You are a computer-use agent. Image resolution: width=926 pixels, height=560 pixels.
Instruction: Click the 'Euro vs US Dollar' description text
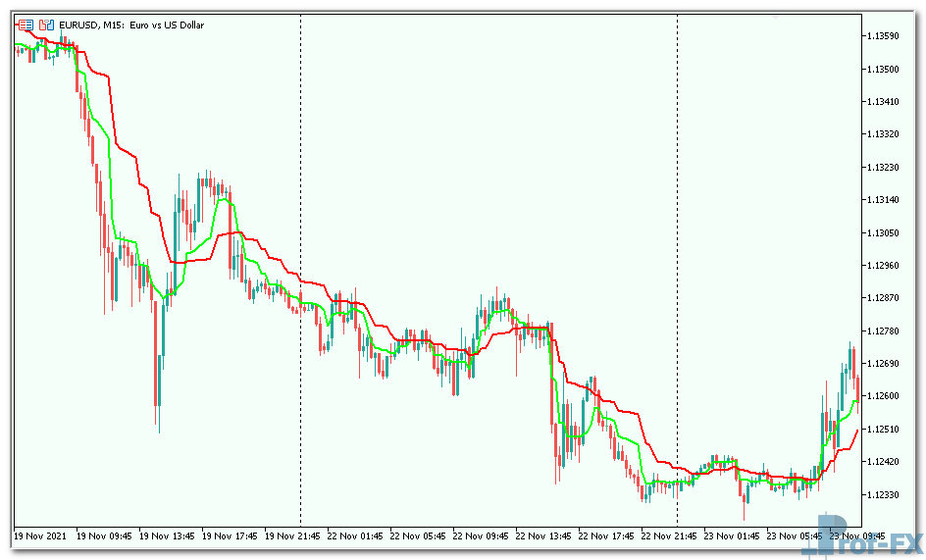click(167, 25)
